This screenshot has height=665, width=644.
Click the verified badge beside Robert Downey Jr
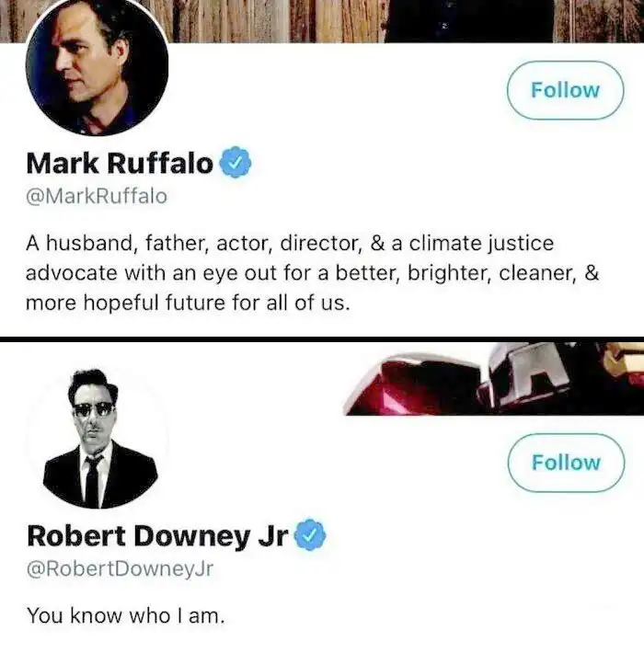pyautogui.click(x=309, y=535)
